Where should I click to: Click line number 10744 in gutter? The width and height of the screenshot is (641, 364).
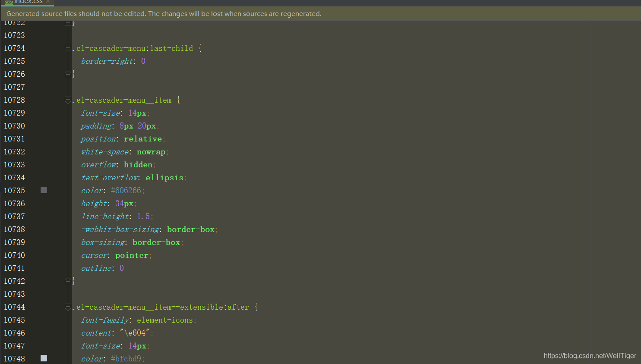(14, 307)
